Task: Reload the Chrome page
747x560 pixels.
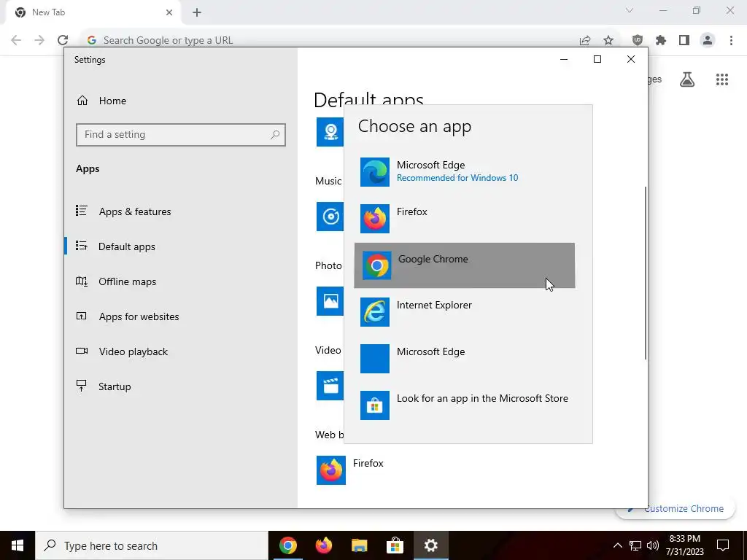Action: click(x=63, y=40)
